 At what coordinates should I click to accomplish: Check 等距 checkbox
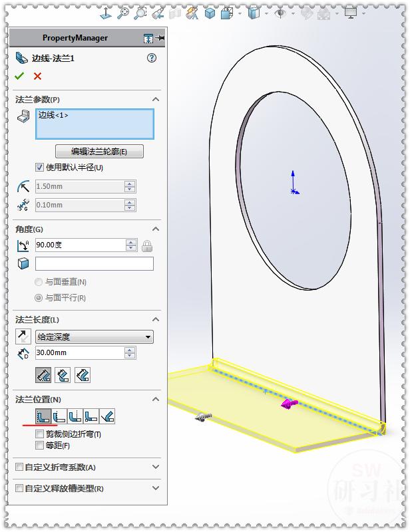click(x=39, y=445)
